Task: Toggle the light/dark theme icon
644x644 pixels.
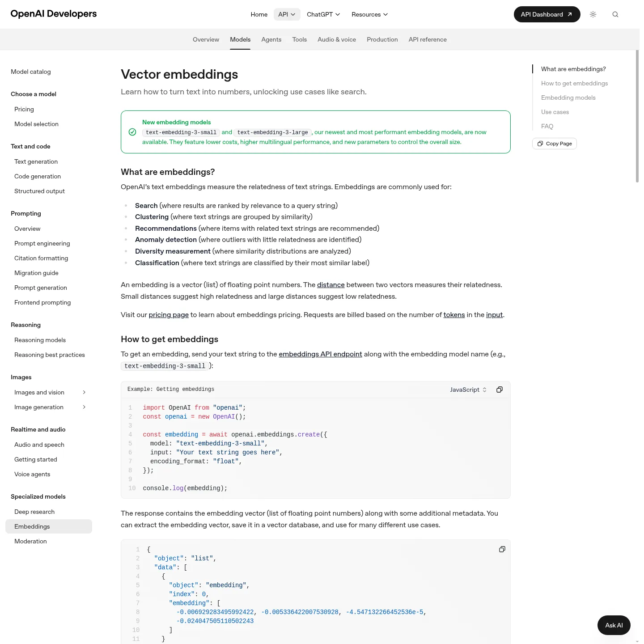Action: (593, 14)
